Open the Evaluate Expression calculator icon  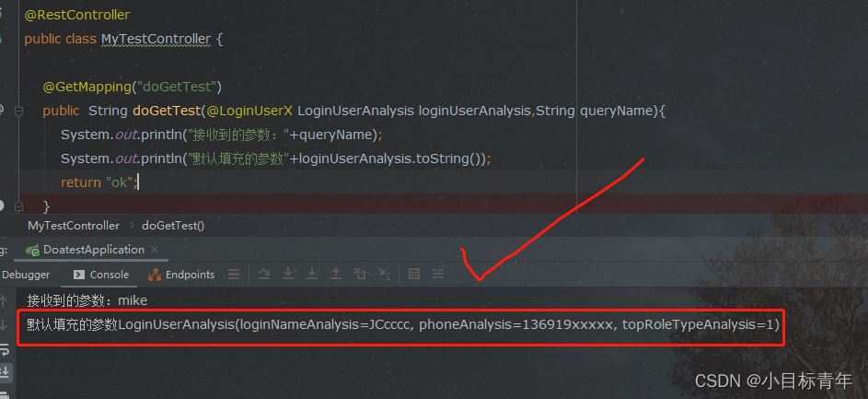[x=413, y=274]
